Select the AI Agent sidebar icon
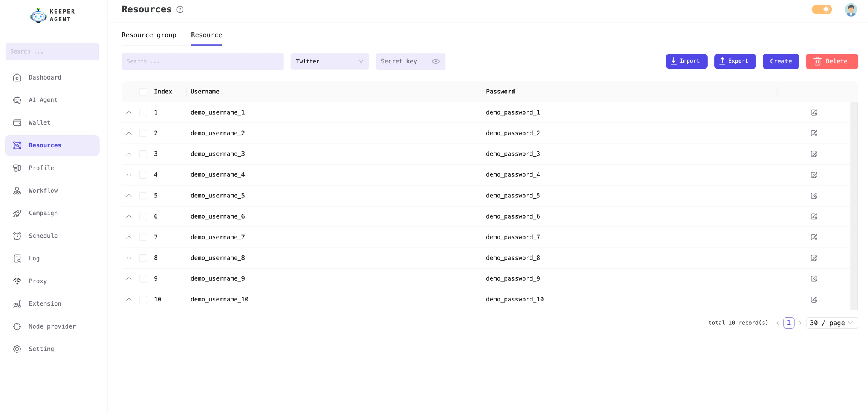Screen dimensions: 868x413 coord(17,100)
